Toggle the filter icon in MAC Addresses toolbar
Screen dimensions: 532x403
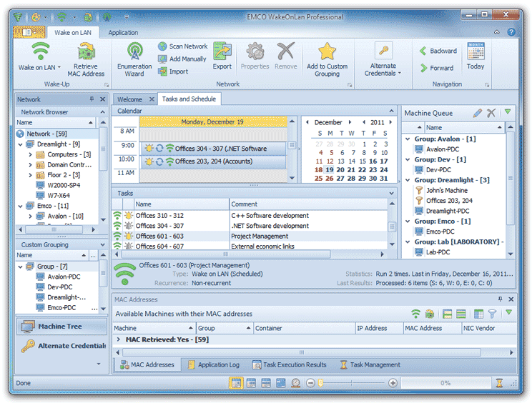click(x=492, y=314)
